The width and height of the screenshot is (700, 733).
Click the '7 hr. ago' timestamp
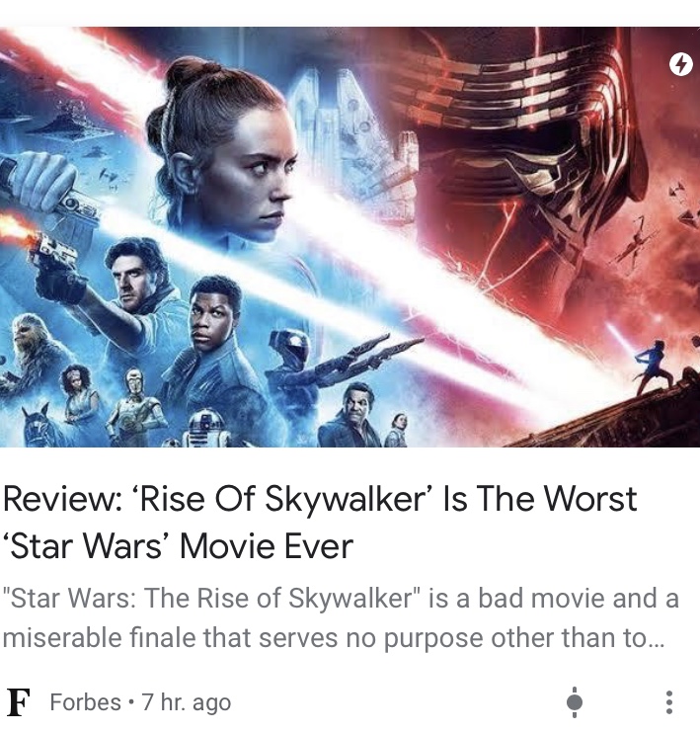coord(187,702)
